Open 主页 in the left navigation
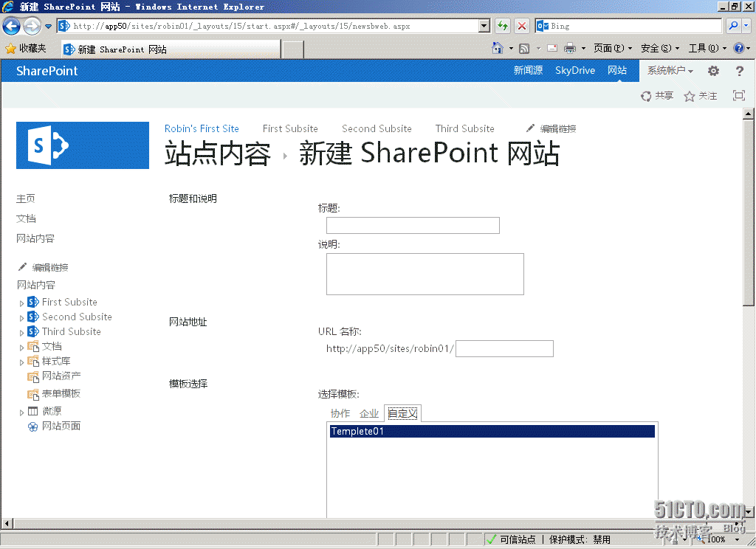This screenshot has width=756, height=549. click(26, 198)
